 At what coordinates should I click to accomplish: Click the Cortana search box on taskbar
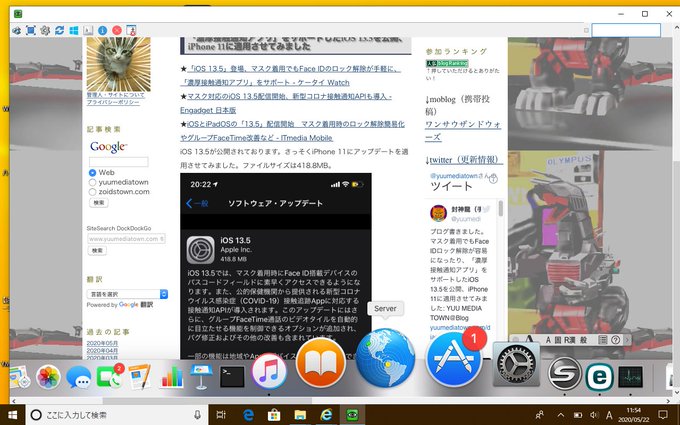(117, 415)
